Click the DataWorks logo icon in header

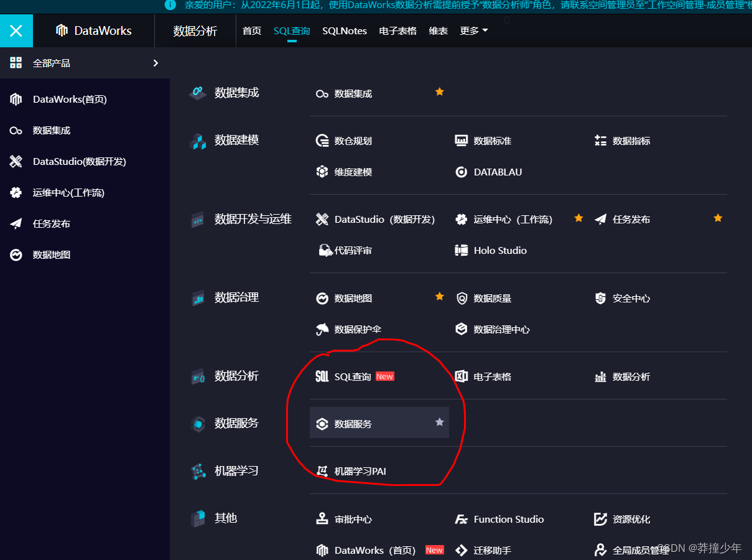pos(62,30)
